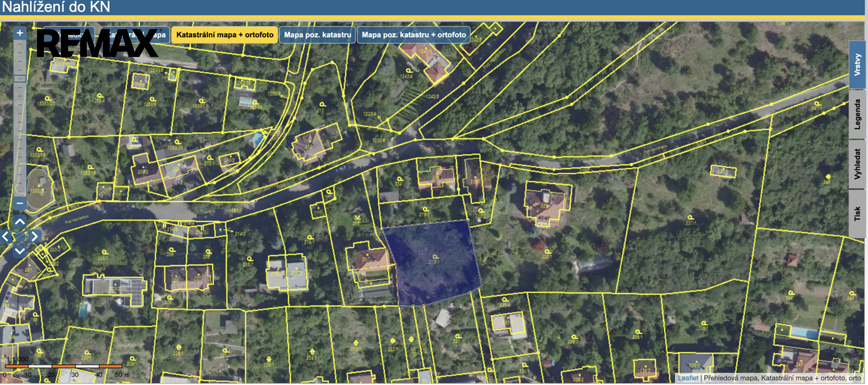
Task: Zoom out with the minus button
Action: pyautogui.click(x=20, y=204)
